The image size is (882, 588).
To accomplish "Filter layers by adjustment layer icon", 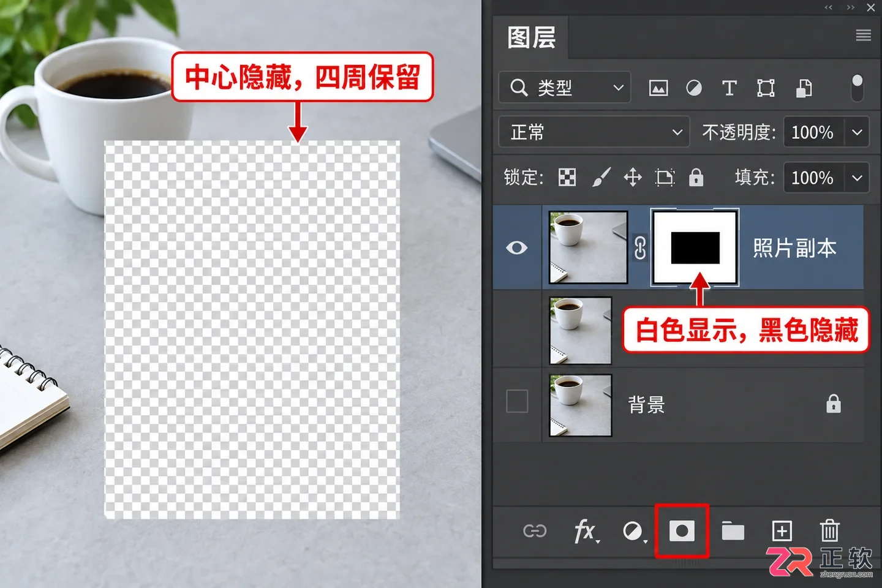I will pos(694,89).
